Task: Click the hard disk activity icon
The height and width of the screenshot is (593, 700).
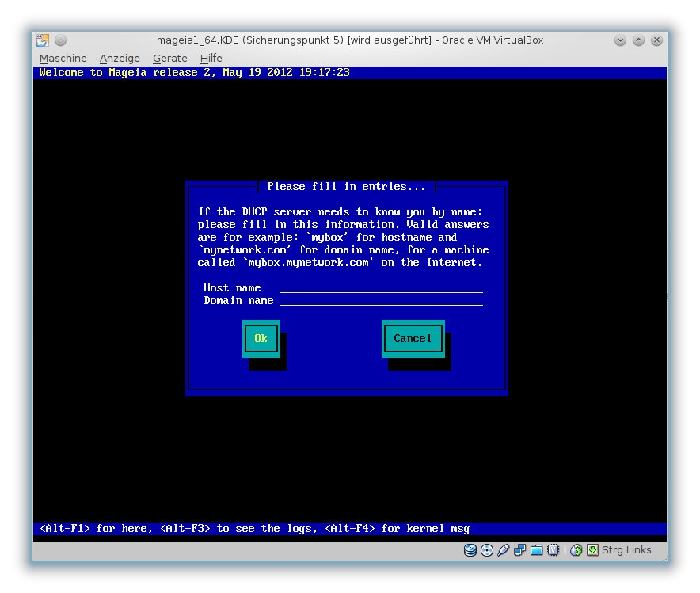Action: [470, 550]
